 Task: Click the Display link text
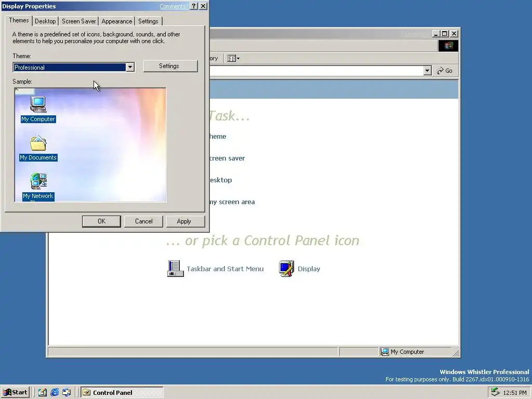tap(309, 269)
